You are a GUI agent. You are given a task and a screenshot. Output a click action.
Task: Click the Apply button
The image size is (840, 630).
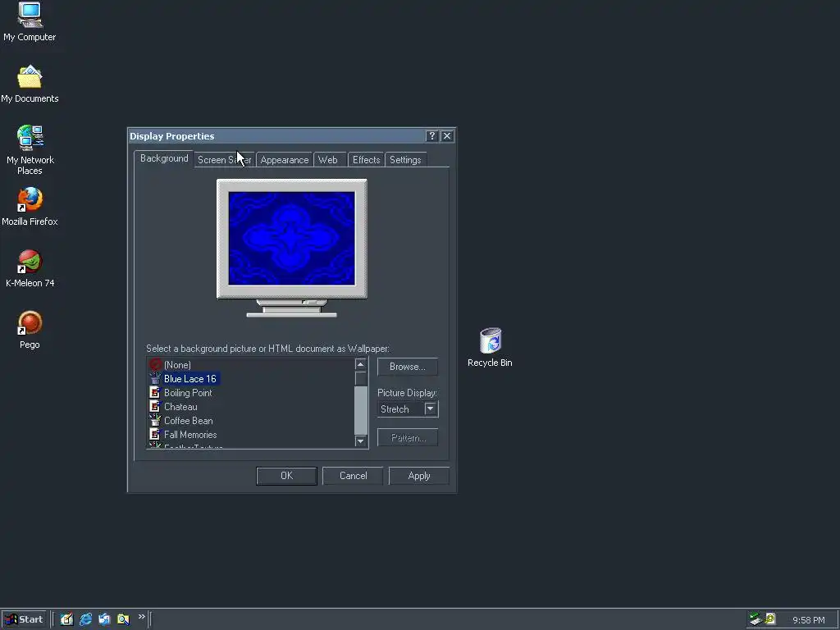click(x=419, y=476)
